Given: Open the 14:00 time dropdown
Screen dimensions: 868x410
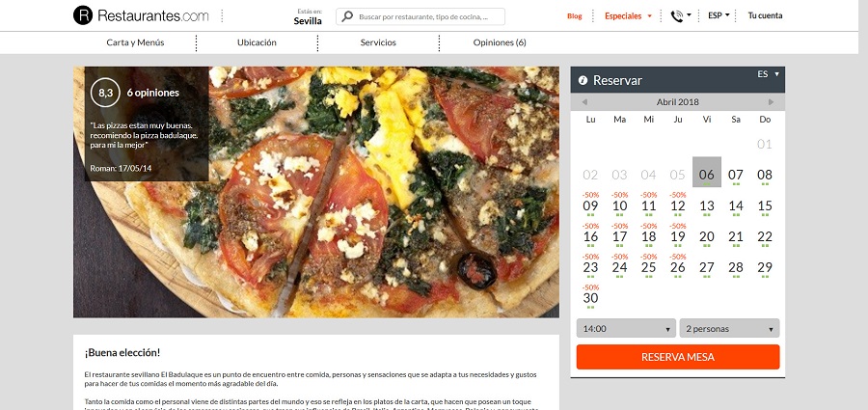Looking at the screenshot, I should click(626, 328).
